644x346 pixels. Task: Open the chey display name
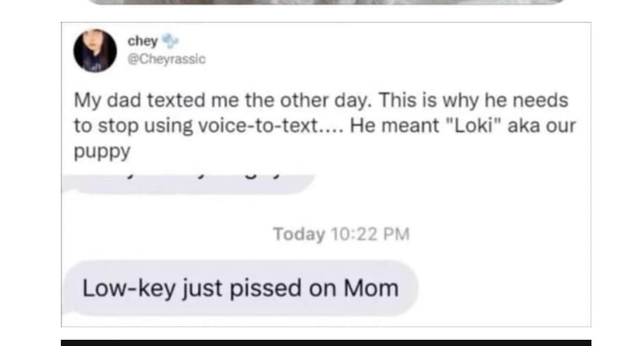[x=143, y=41]
